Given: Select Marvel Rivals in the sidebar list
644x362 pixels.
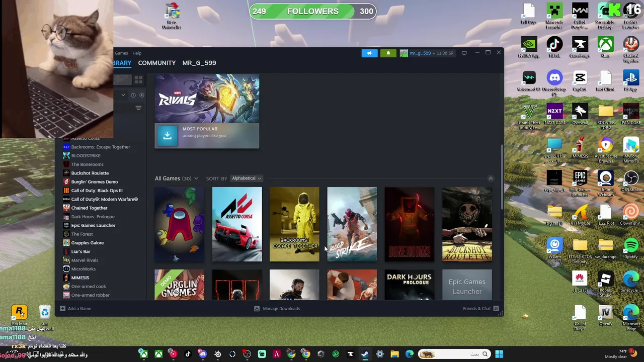Looking at the screenshot, I should 85,260.
